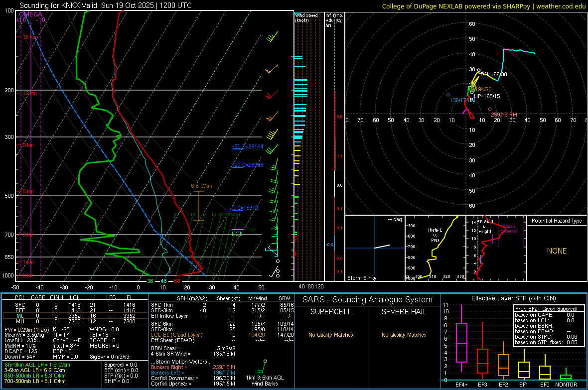Click the Storm Slinky label
588x390 pixels.
coord(361,278)
